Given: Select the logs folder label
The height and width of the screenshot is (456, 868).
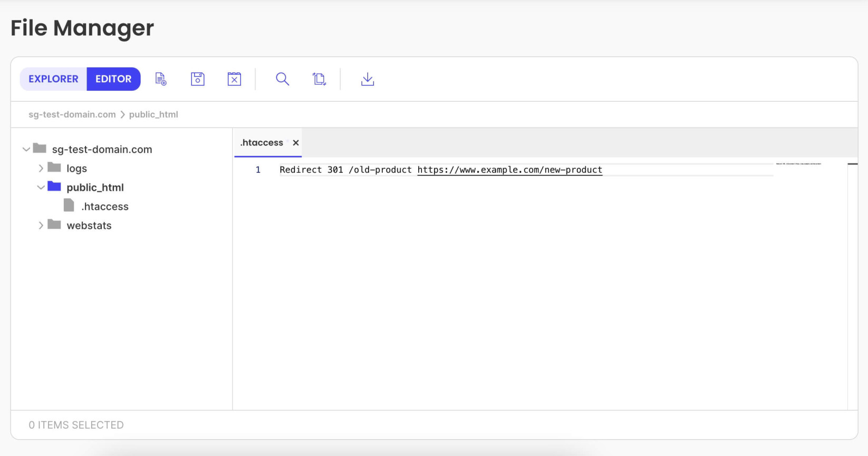Looking at the screenshot, I should [76, 168].
